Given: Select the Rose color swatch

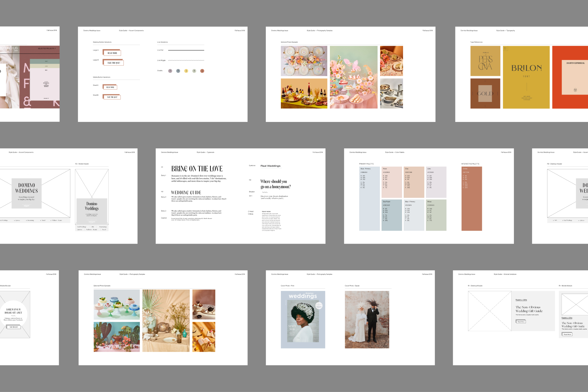Looking at the screenshot, I should 392,182.
